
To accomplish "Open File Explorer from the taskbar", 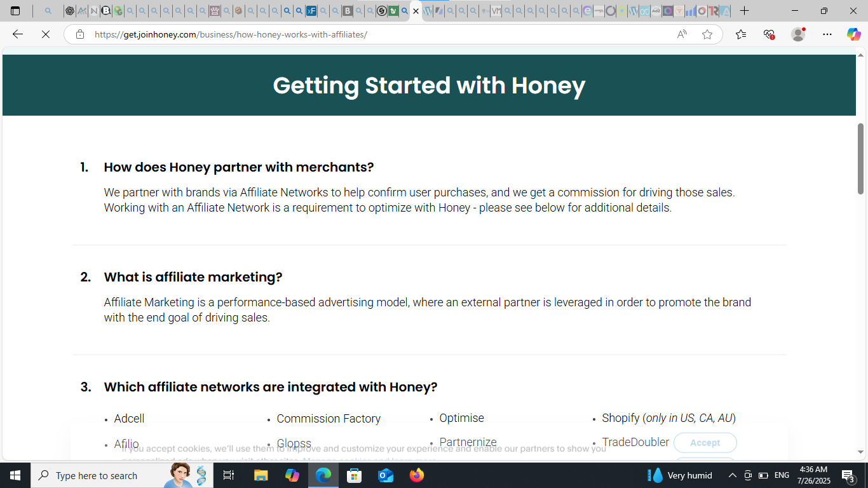I will [x=261, y=475].
